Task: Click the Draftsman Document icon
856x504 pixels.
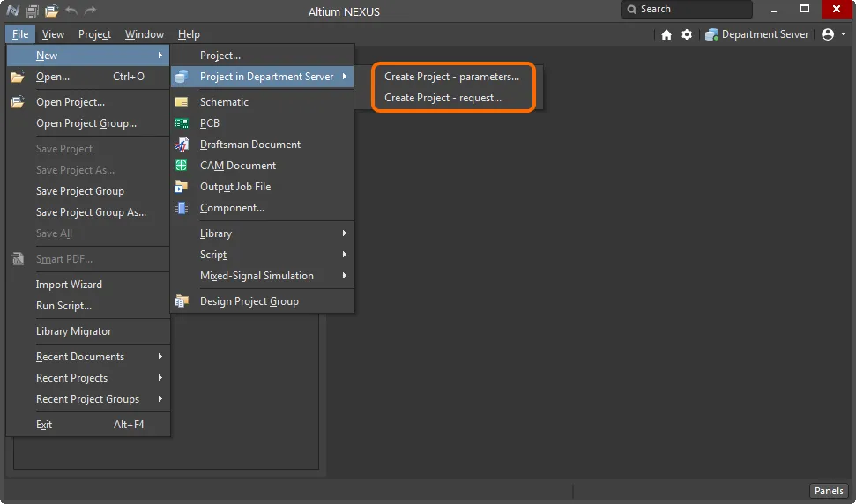Action: [x=182, y=145]
